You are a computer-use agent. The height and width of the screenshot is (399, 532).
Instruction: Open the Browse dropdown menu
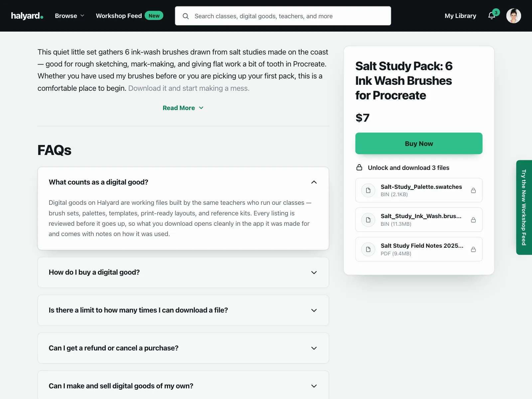[69, 16]
